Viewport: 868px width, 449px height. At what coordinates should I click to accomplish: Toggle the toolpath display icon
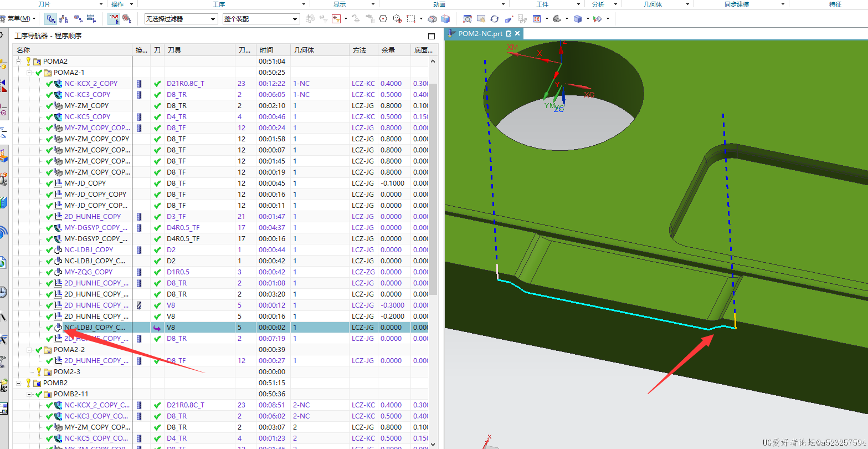click(114, 19)
